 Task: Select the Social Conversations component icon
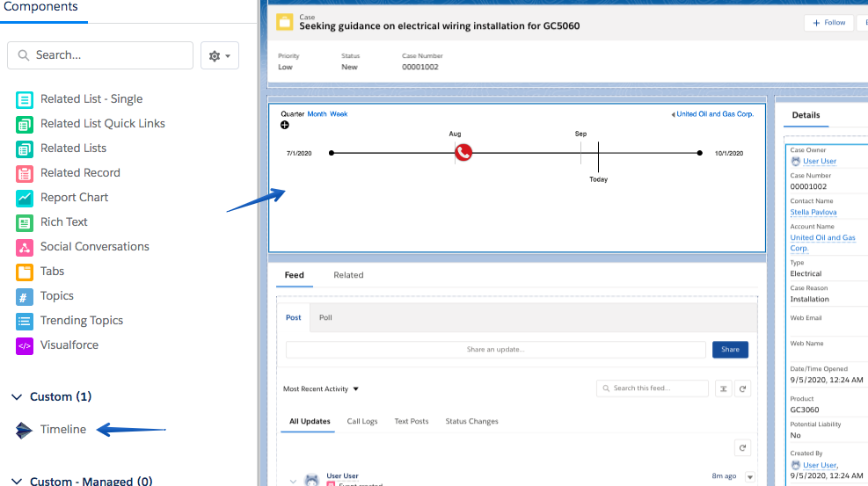[25, 247]
